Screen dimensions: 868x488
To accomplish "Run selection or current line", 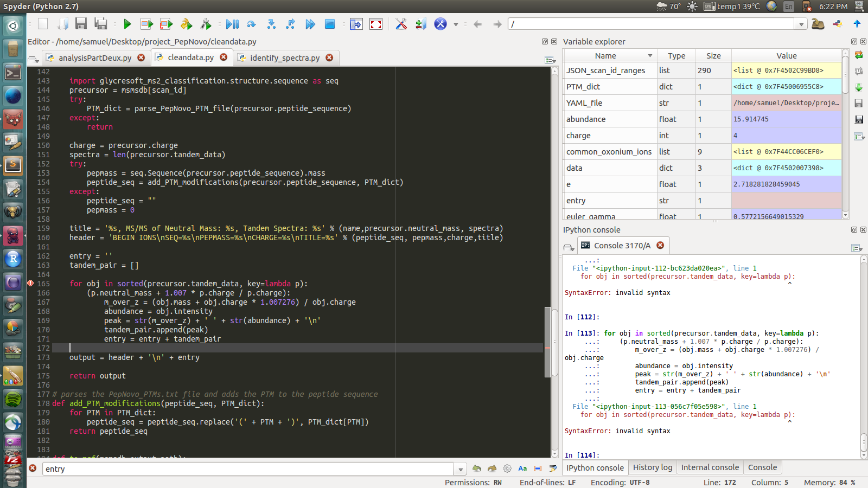I will [x=186, y=24].
